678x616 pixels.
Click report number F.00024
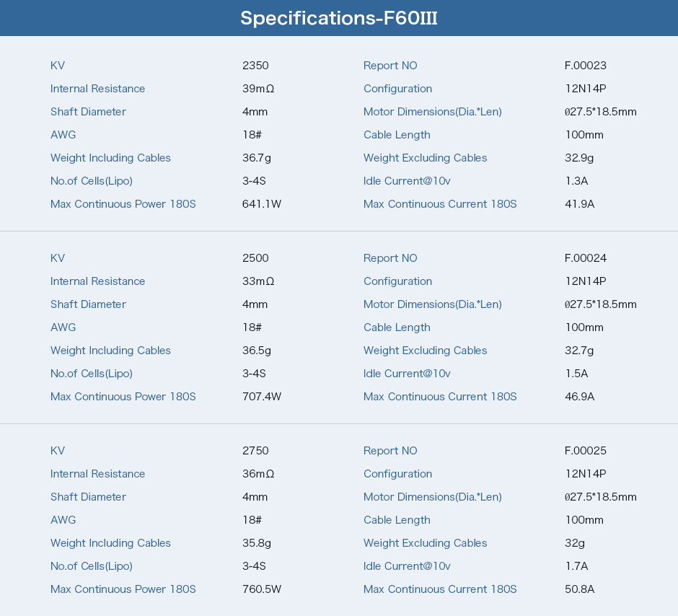click(x=586, y=258)
